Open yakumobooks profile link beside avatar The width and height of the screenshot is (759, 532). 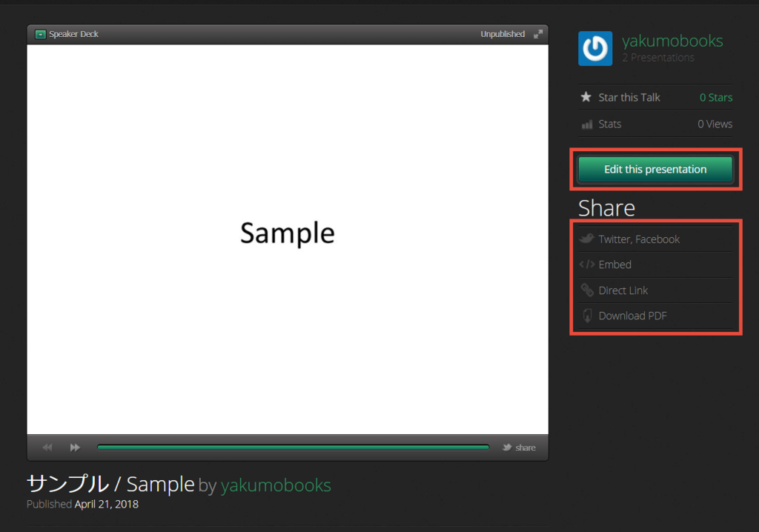click(x=672, y=41)
